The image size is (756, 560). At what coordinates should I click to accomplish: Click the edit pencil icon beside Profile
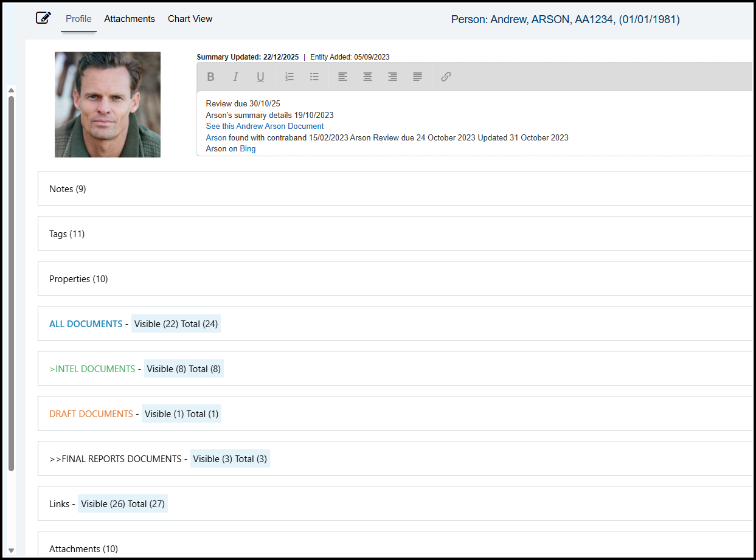43,18
